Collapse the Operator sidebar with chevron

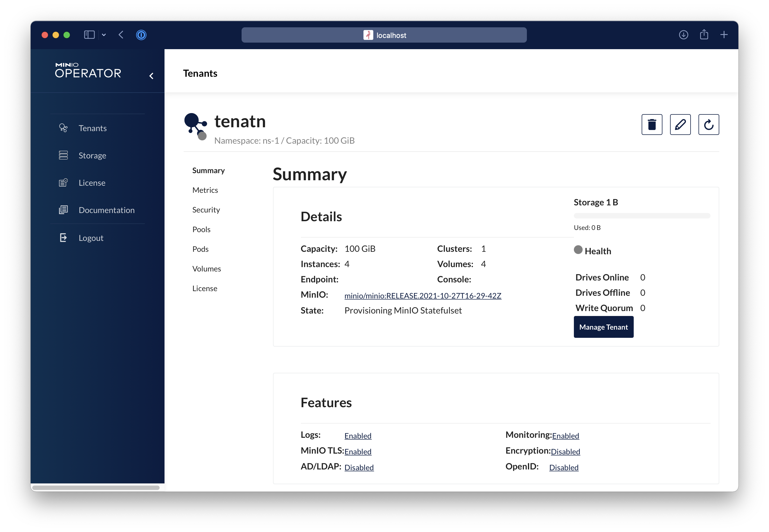coord(151,76)
